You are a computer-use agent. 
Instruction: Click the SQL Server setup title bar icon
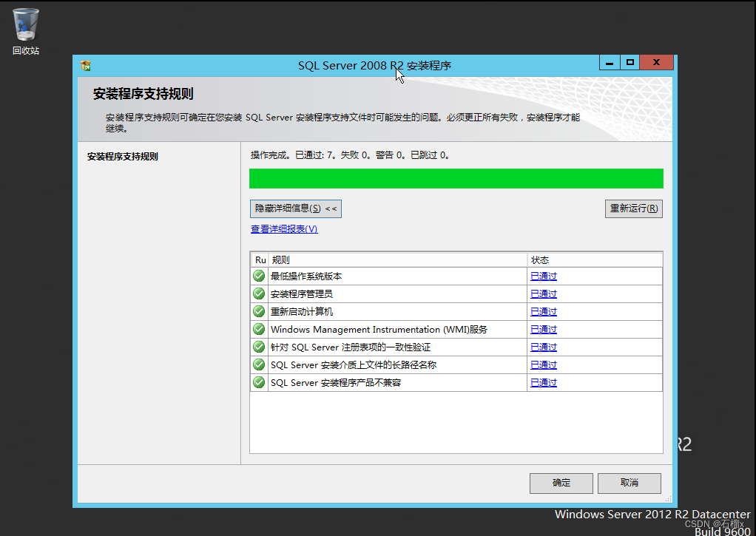[86, 66]
